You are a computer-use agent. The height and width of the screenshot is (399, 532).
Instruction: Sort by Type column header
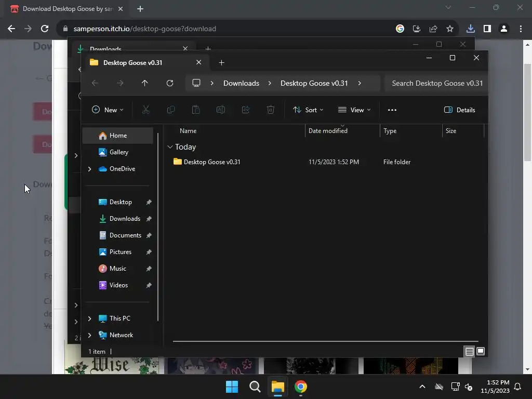click(x=390, y=131)
